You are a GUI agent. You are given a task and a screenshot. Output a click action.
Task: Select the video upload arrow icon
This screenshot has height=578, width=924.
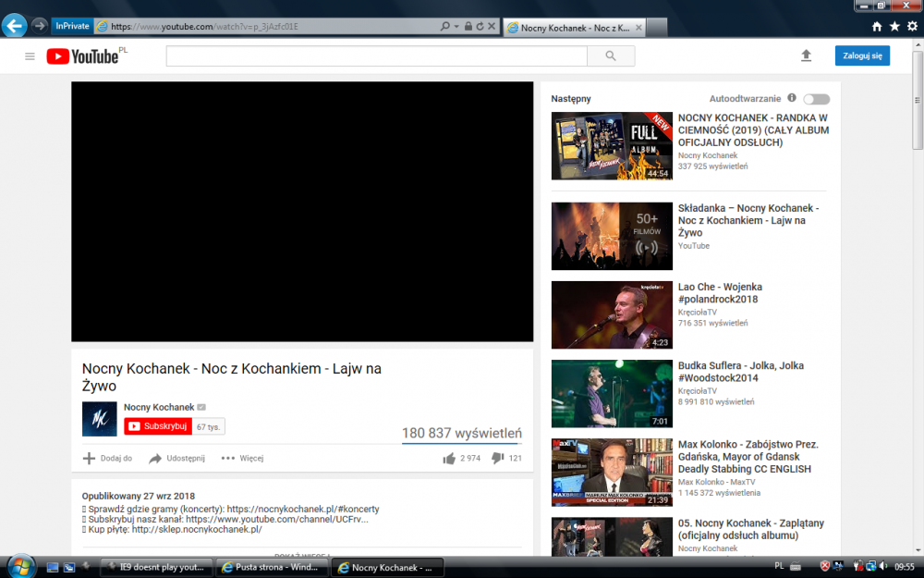[x=806, y=55]
